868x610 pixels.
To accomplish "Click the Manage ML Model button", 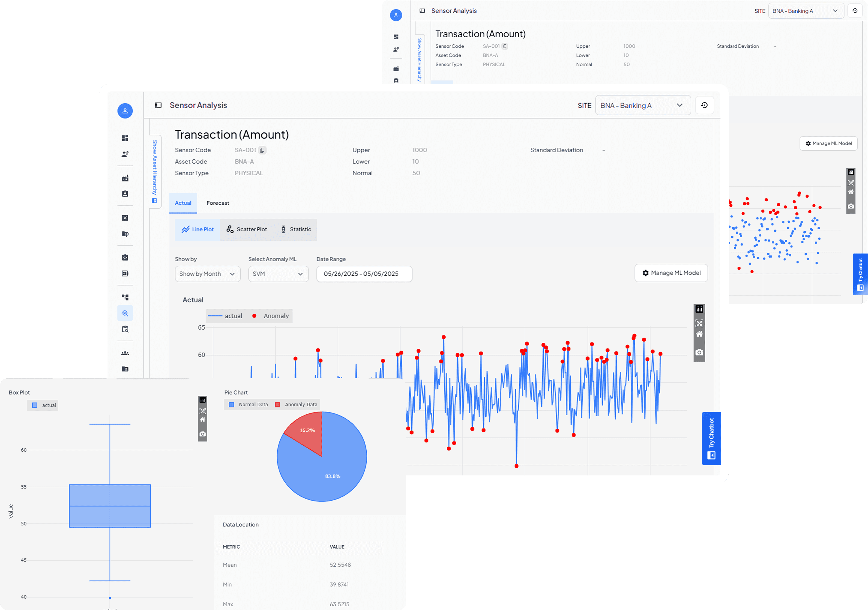I will [x=671, y=273].
